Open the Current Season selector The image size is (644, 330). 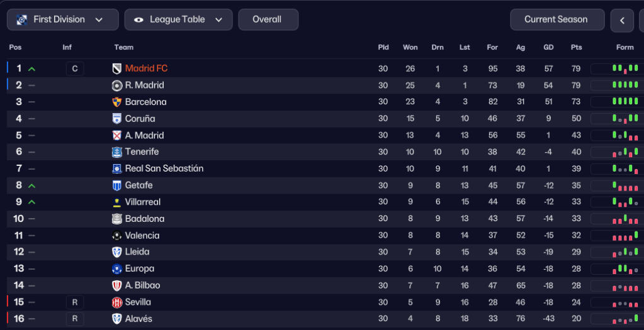556,19
